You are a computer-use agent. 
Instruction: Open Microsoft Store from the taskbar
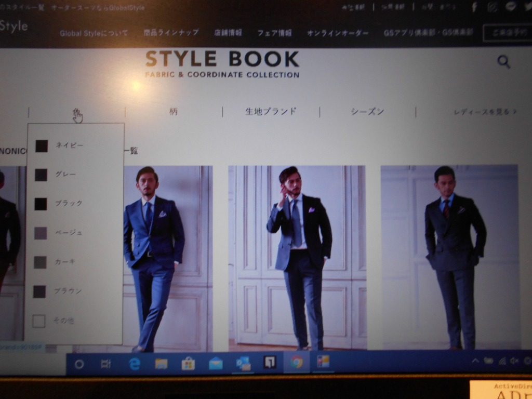188,364
